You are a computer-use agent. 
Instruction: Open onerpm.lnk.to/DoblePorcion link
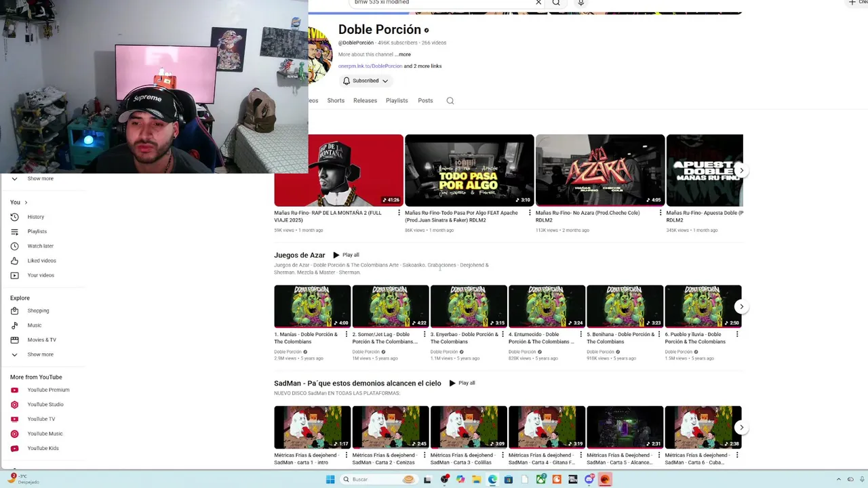[370, 66]
